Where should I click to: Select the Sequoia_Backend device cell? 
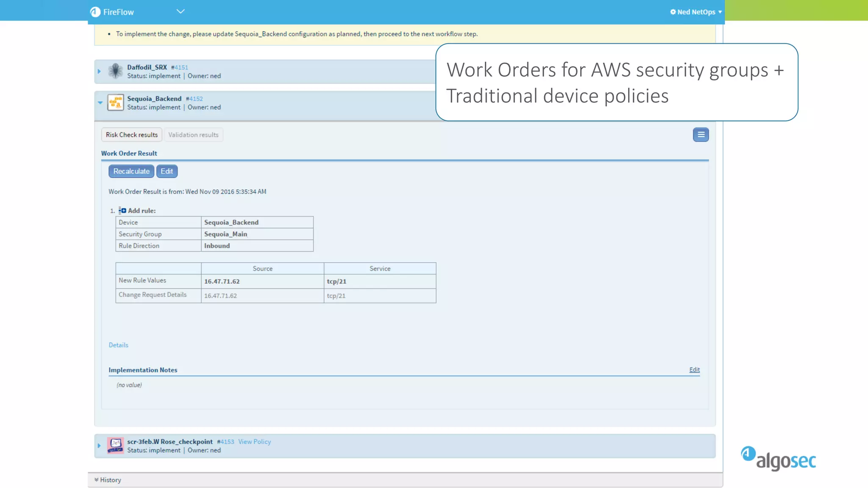pos(257,222)
